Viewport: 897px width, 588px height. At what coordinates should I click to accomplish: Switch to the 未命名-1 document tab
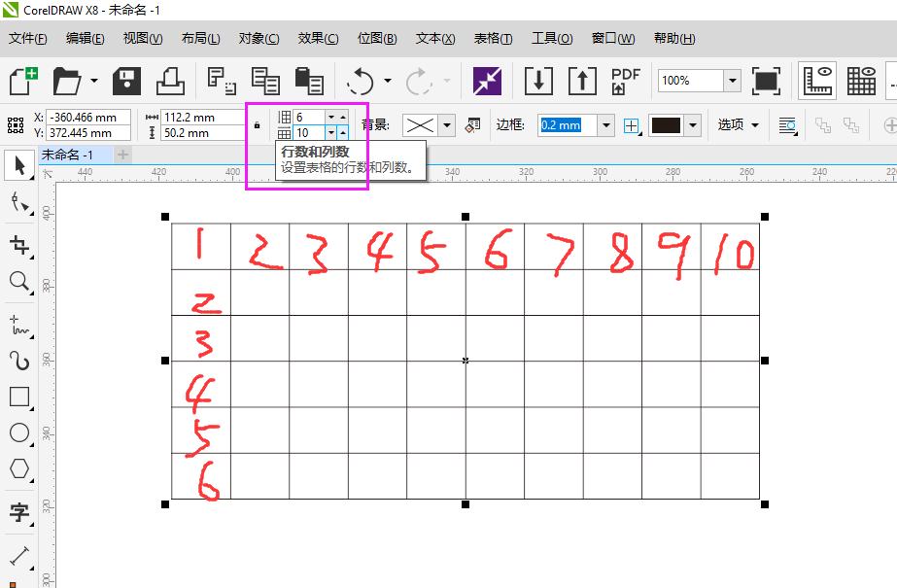(x=67, y=155)
